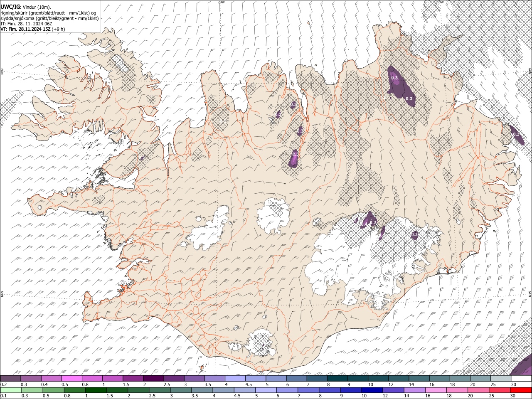Click the pale green 0.1 swatch, bottom legend row
The image size is (532, 399).
tap(11, 390)
